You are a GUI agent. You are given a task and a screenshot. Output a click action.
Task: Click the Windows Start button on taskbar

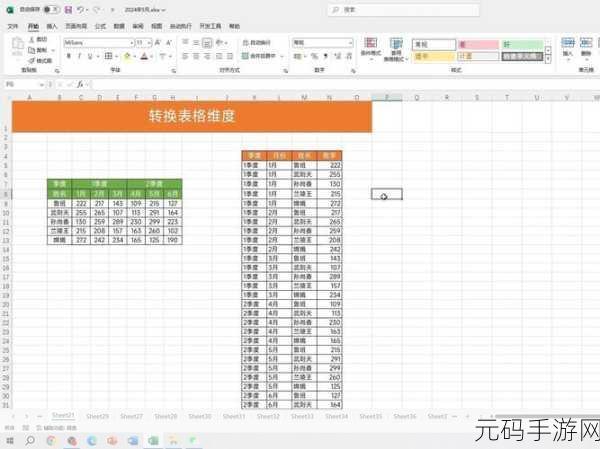pyautogui.click(x=10, y=441)
